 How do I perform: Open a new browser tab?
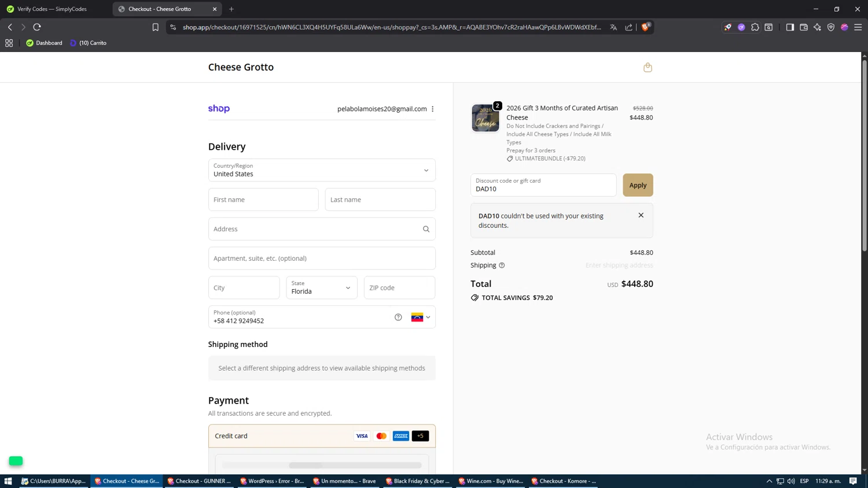coord(231,9)
